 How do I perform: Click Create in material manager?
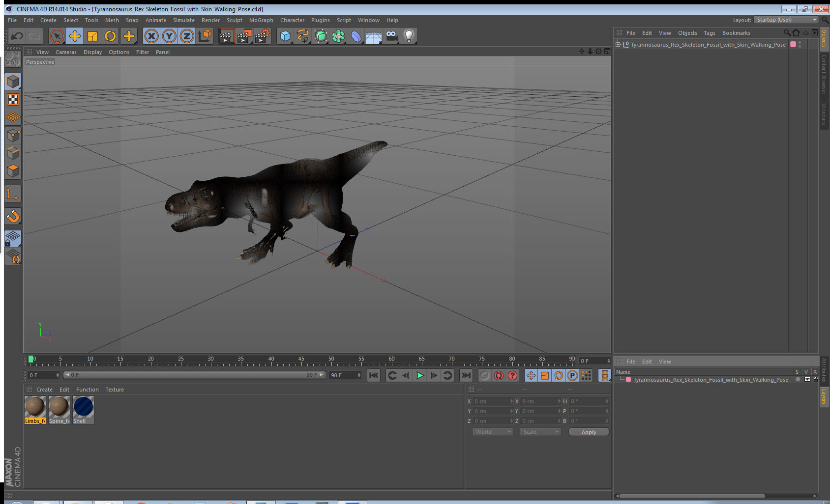pyautogui.click(x=44, y=390)
